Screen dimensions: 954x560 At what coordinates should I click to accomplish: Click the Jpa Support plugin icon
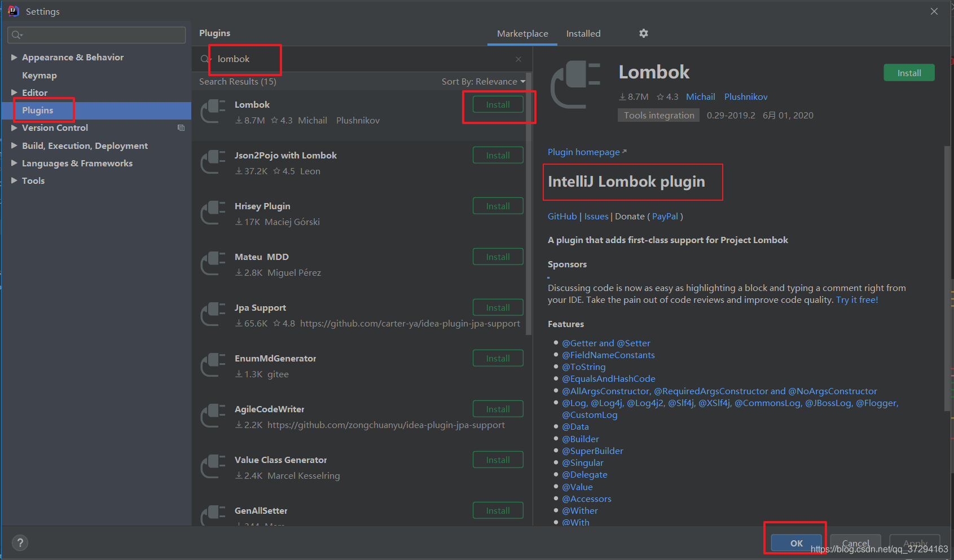213,314
